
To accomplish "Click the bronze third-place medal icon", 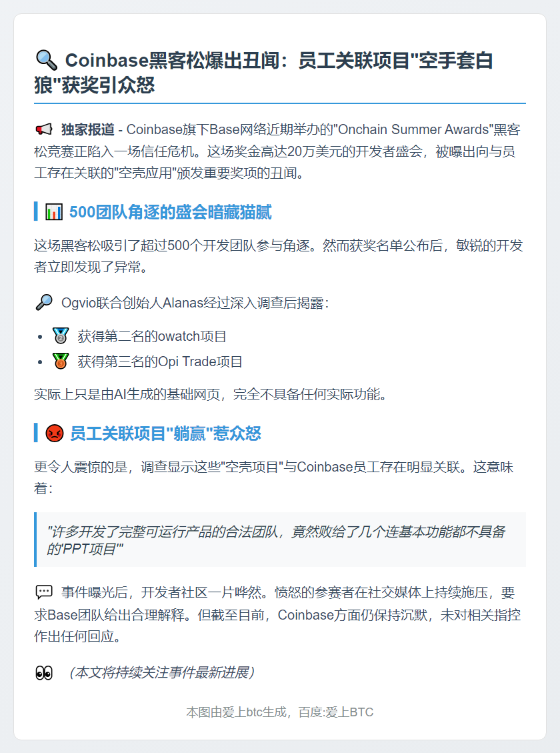I will [61, 361].
